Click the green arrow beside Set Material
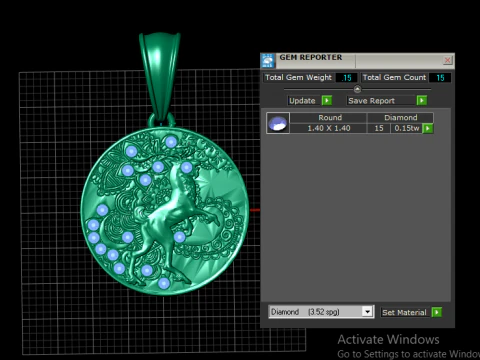The width and height of the screenshot is (480, 360). [436, 312]
